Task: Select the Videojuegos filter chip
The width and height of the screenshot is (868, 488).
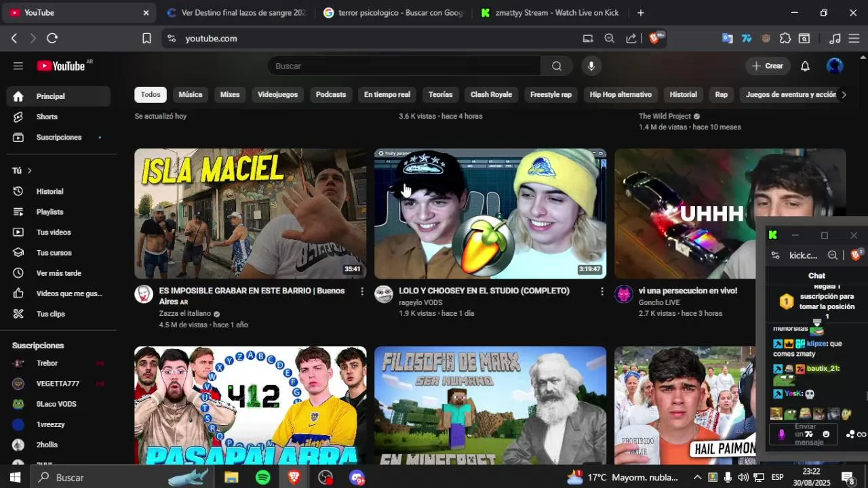Action: pos(277,94)
